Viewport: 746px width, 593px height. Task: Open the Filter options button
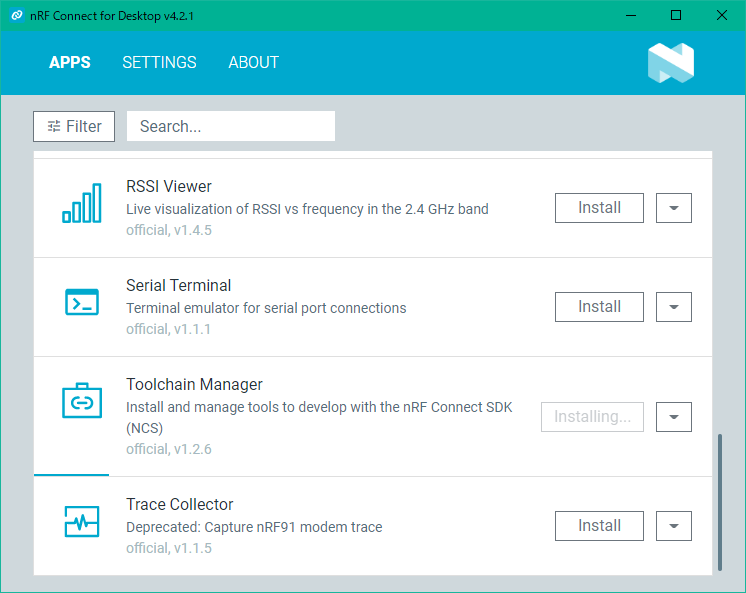(74, 127)
